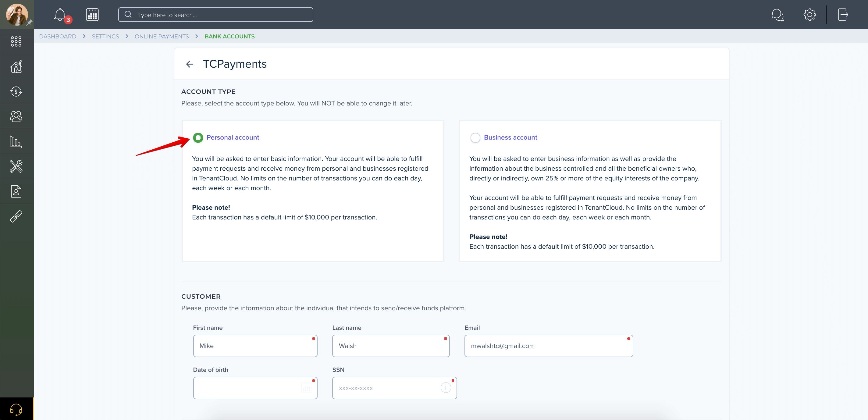Click the SSN input field

[x=394, y=388]
